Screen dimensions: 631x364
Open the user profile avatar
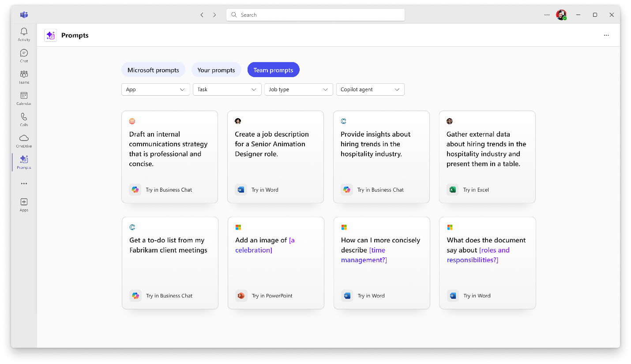(561, 15)
